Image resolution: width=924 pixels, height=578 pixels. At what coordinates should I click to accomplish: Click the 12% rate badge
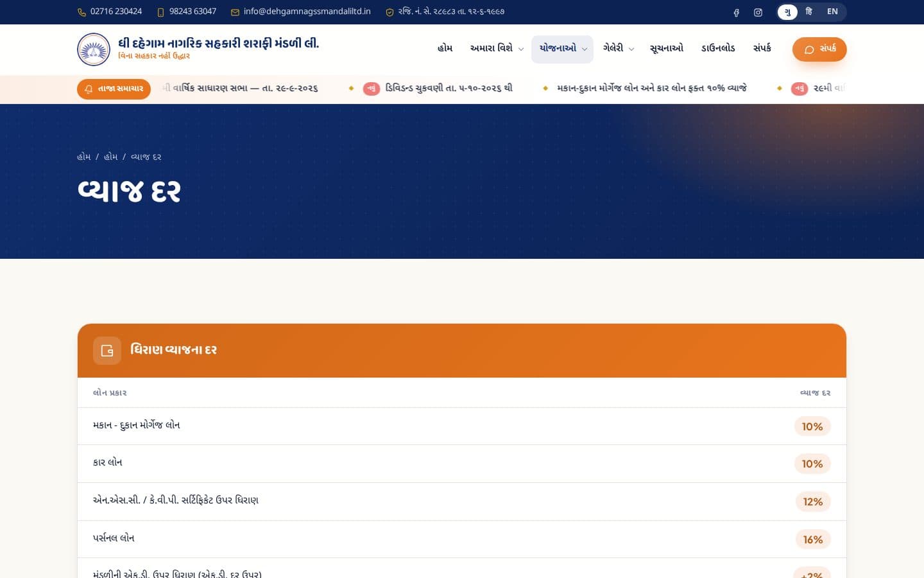812,502
